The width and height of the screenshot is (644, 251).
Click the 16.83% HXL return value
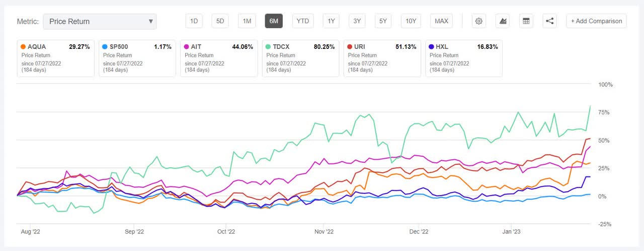tap(488, 47)
